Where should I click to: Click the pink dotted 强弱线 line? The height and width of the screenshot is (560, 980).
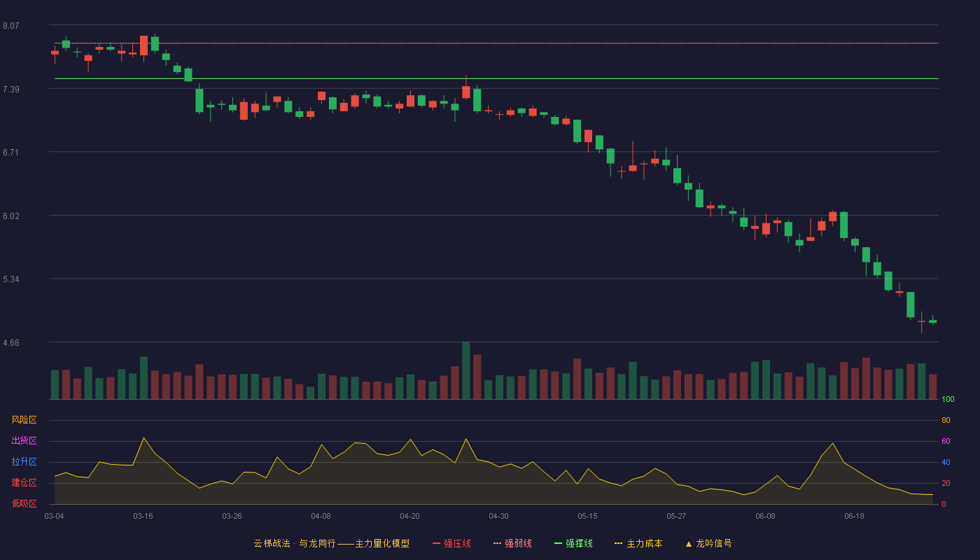pyautogui.click(x=496, y=43)
